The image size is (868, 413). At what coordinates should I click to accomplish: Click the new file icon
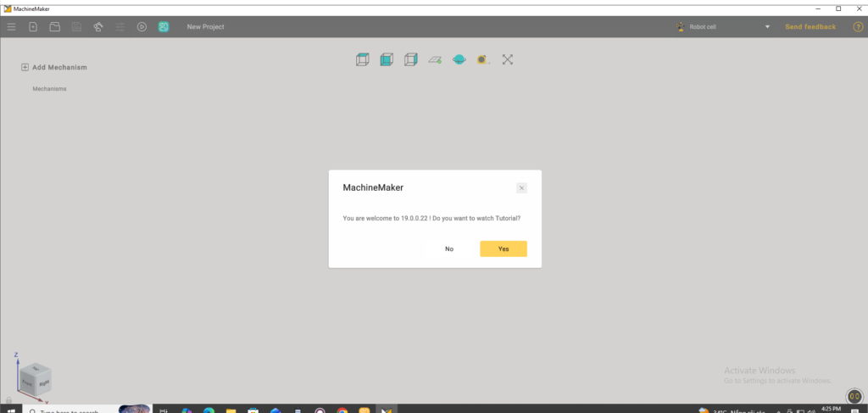33,27
